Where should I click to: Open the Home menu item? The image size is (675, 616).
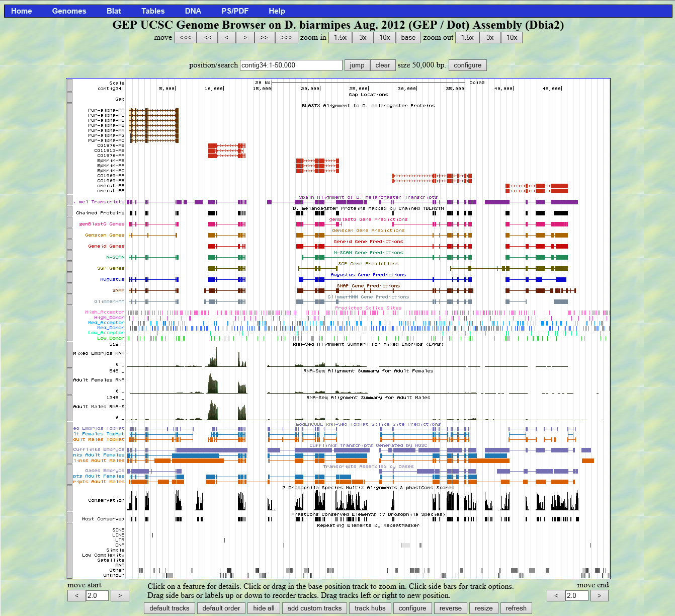[x=22, y=11]
